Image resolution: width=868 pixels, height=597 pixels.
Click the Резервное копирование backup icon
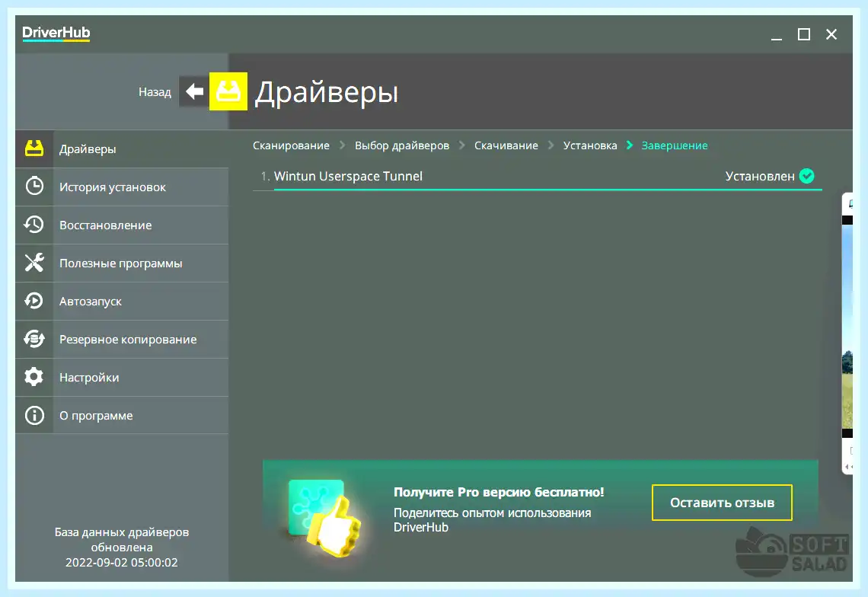pyautogui.click(x=34, y=338)
